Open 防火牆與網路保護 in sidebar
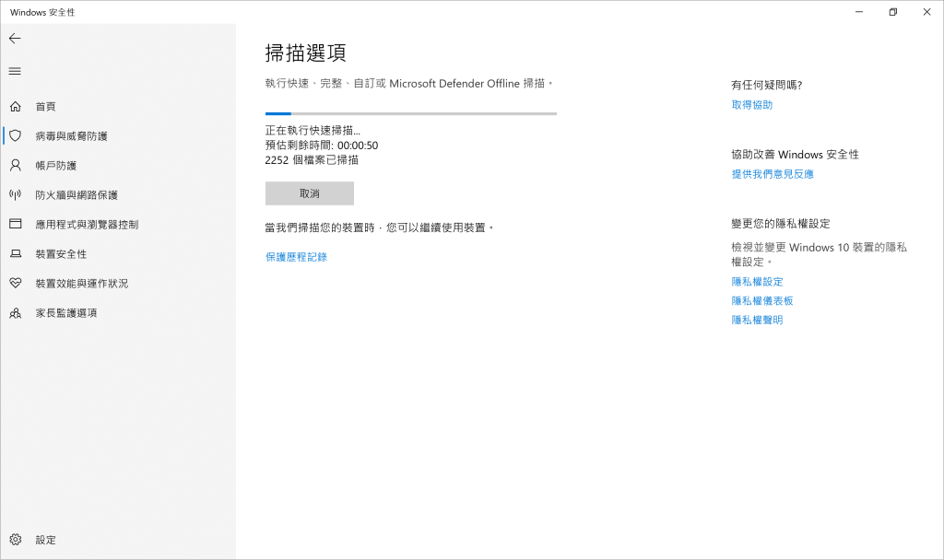This screenshot has width=944, height=560. 77,195
